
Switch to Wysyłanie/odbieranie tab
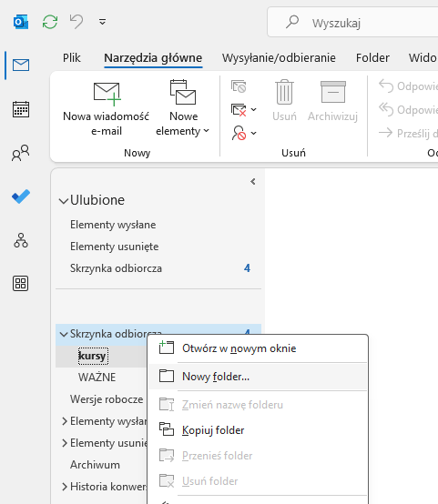(279, 58)
